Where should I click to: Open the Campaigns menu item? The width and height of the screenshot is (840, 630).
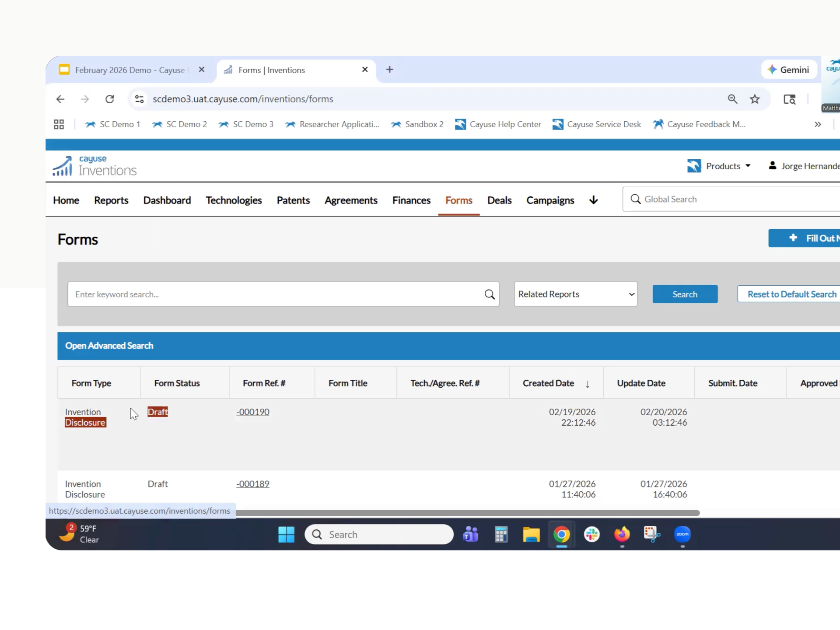550,200
